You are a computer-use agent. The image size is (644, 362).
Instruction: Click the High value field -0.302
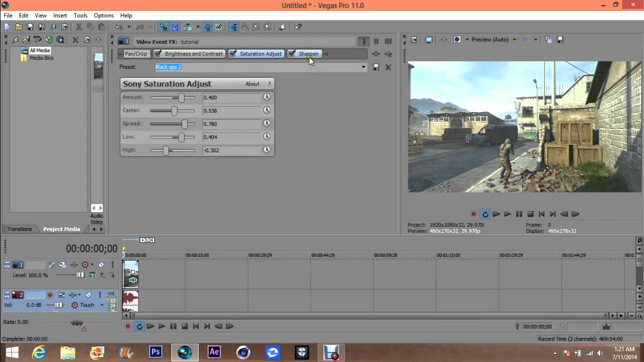231,150
